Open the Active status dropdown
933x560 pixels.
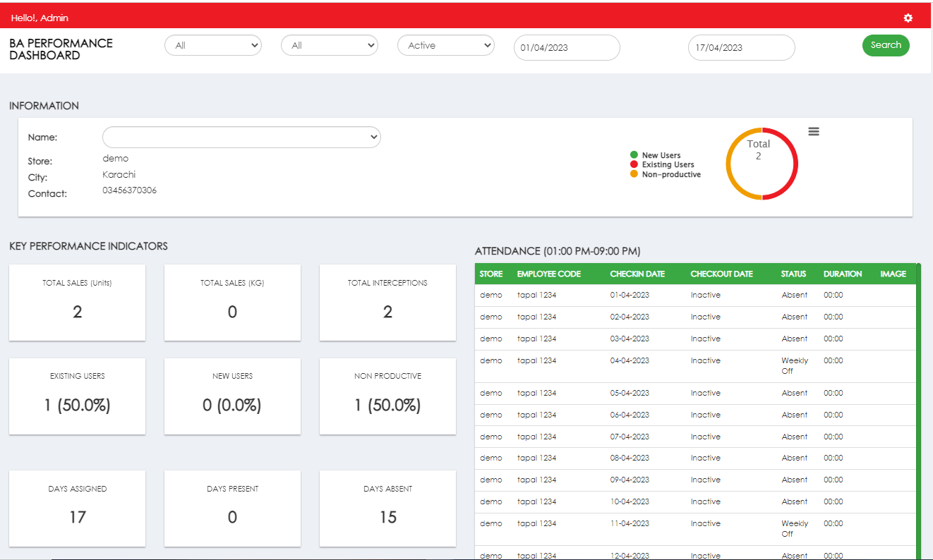pos(446,45)
